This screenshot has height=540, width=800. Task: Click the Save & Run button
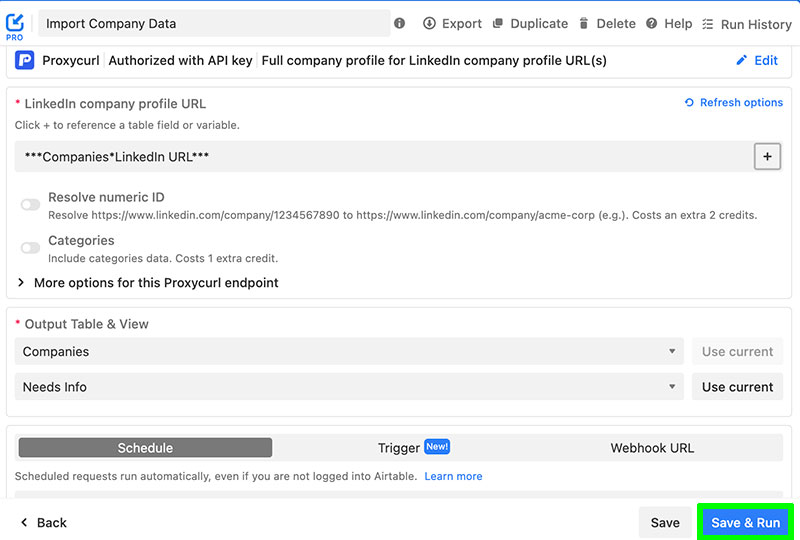click(745, 522)
